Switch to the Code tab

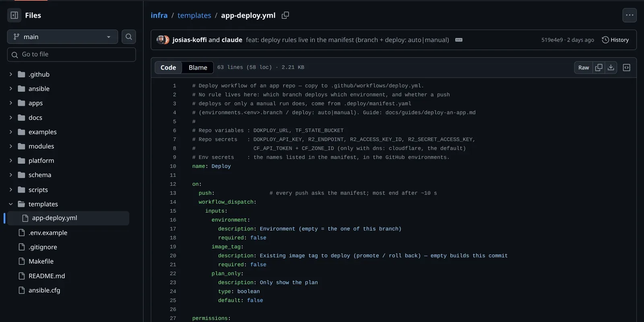click(x=168, y=68)
